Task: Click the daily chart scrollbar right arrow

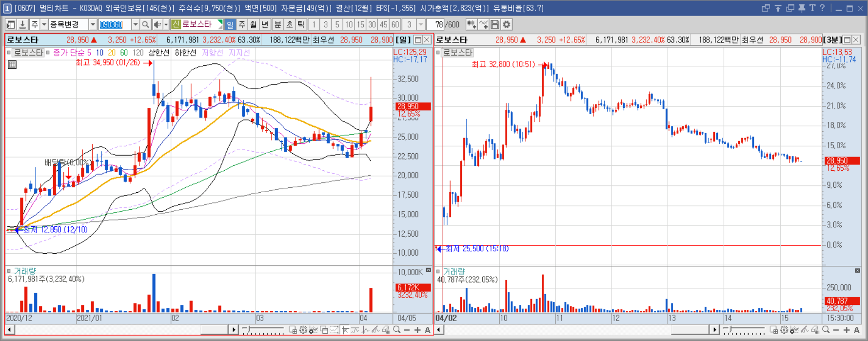Action: pyautogui.click(x=234, y=330)
